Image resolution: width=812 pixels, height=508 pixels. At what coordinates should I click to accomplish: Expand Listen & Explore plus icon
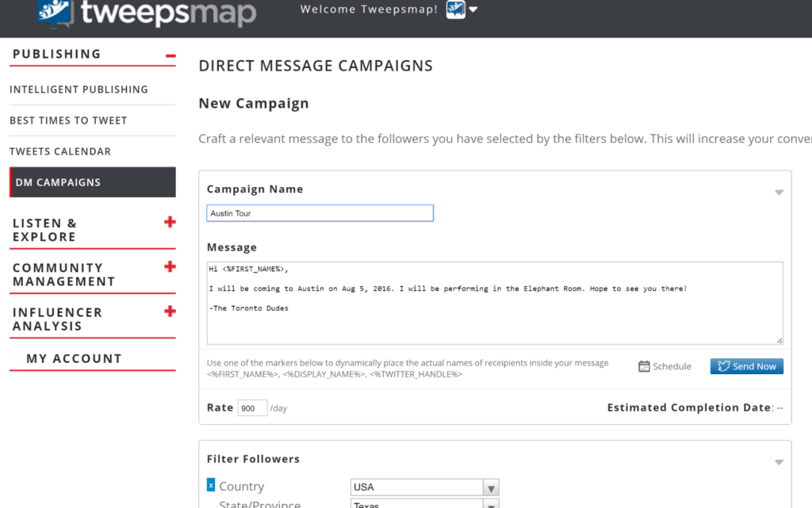click(x=170, y=223)
